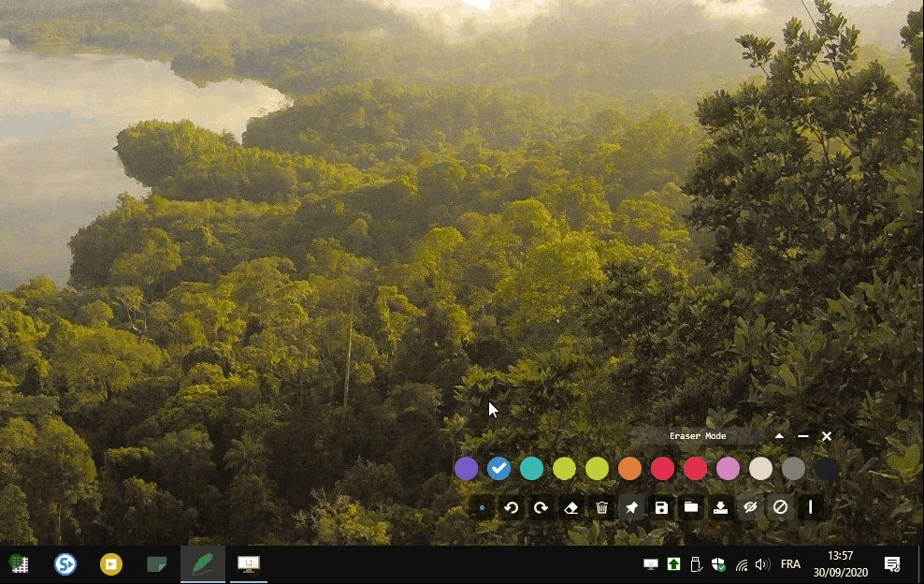Choose the gray color swatch
924x584 pixels.
(793, 469)
